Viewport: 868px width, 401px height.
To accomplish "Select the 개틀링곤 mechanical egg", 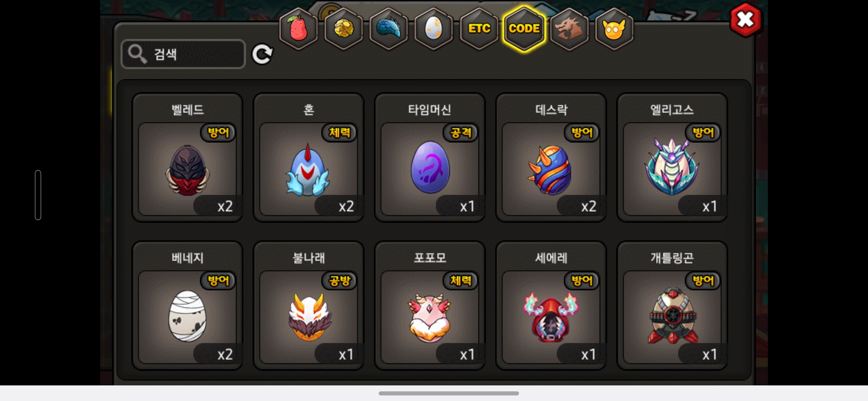I will pyautogui.click(x=672, y=306).
